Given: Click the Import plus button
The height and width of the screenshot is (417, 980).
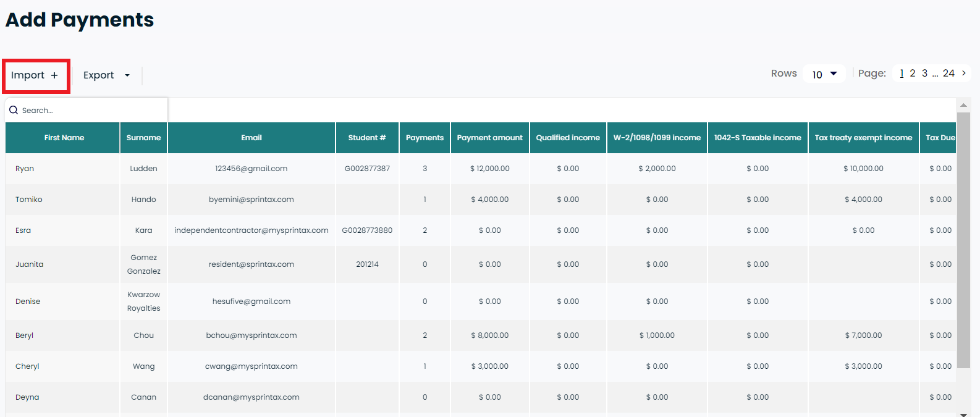Looking at the screenshot, I should click(x=35, y=75).
